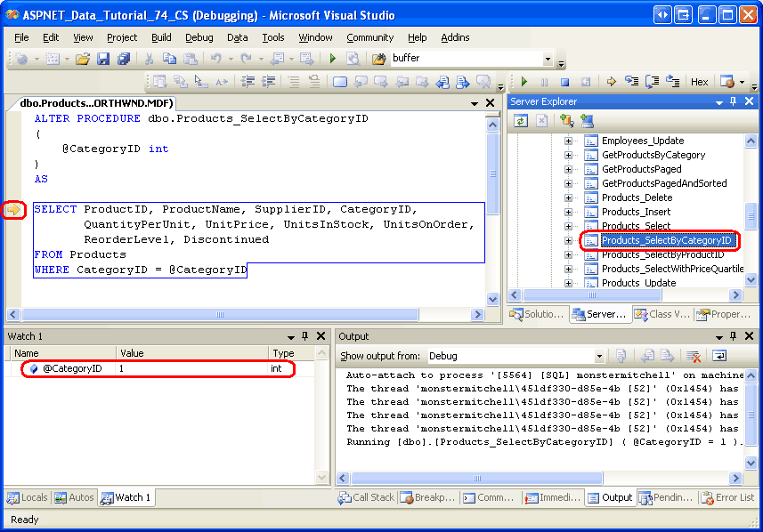
Task: Toggle the Hex display button
Action: pos(700,82)
